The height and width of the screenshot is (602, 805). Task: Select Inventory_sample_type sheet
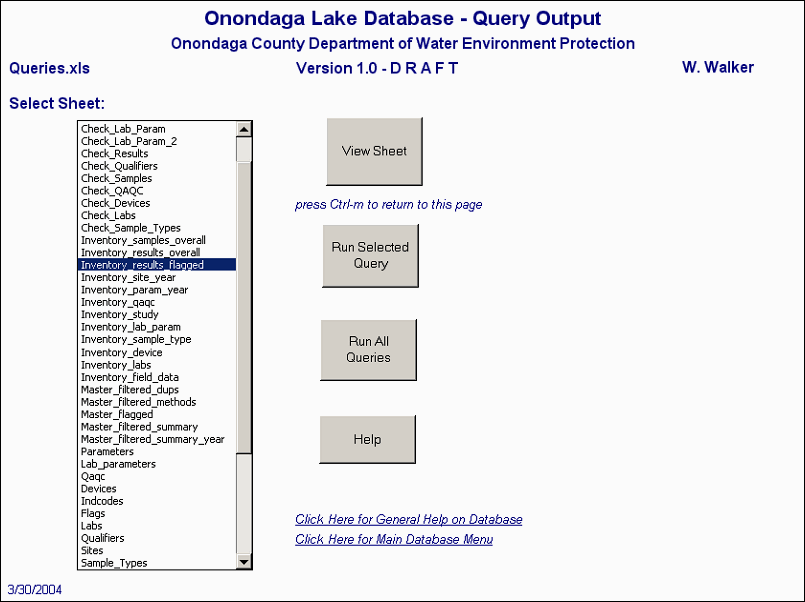click(x=157, y=339)
